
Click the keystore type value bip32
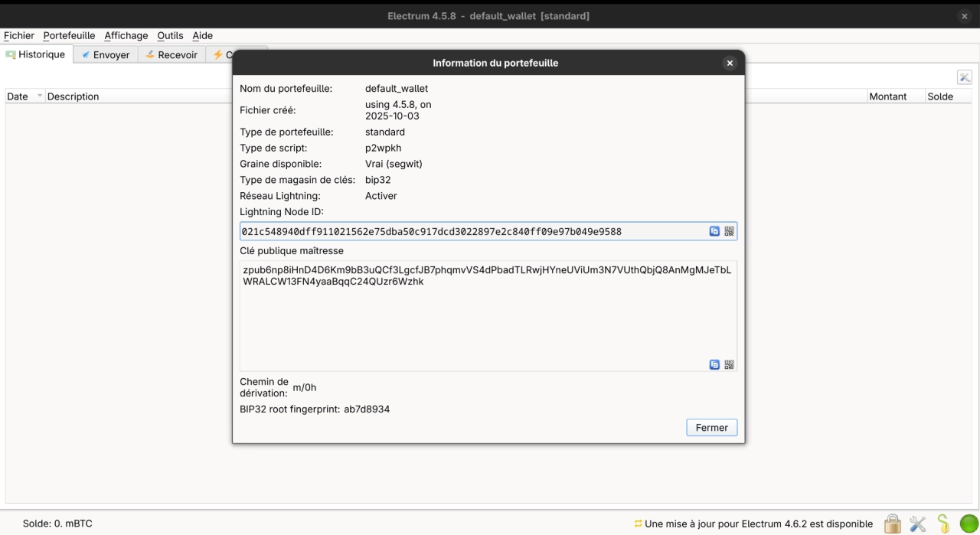[378, 180]
